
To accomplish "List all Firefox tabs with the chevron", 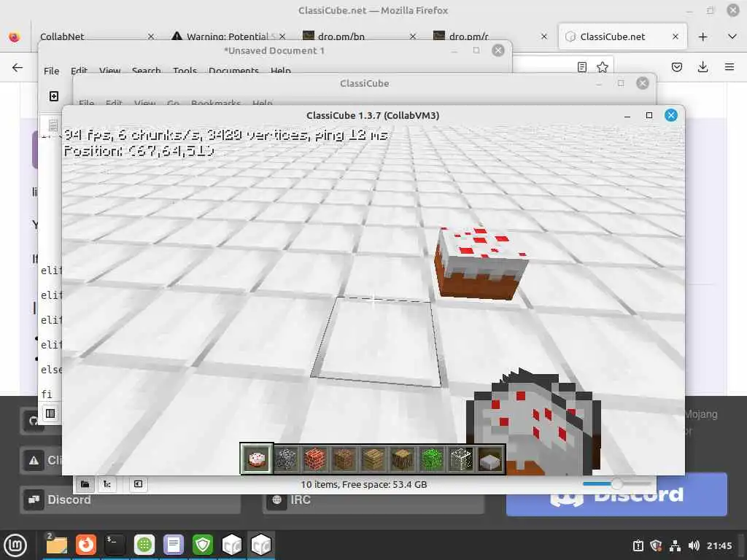I will click(x=732, y=36).
